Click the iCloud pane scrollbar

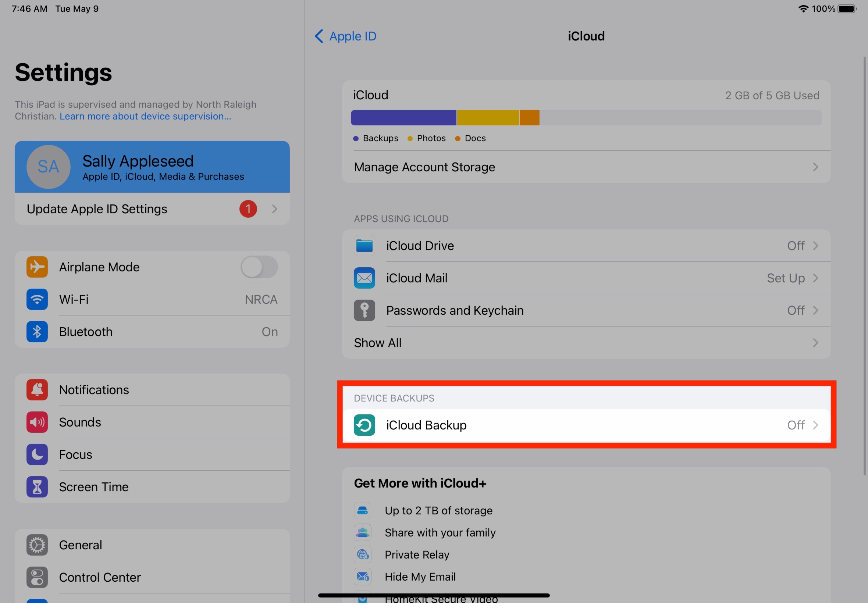[x=865, y=266]
